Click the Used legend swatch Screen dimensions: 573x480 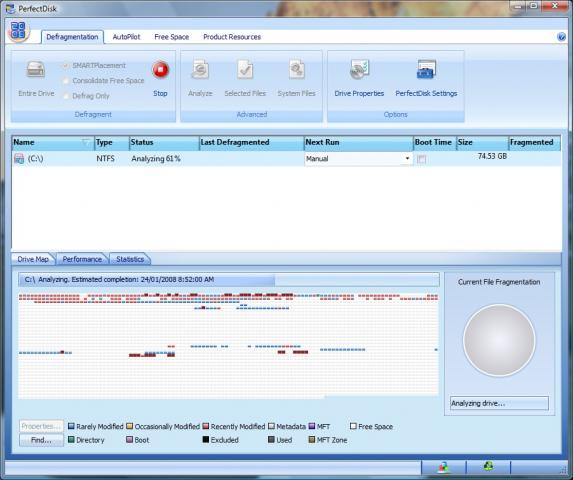point(271,439)
